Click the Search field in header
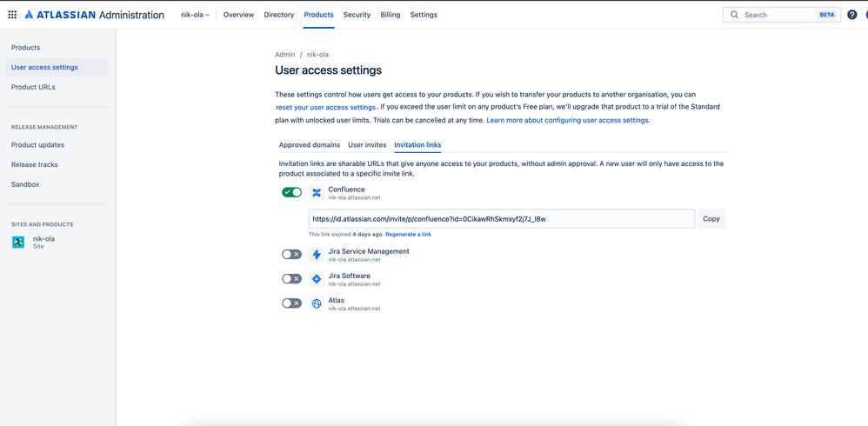 tap(782, 15)
